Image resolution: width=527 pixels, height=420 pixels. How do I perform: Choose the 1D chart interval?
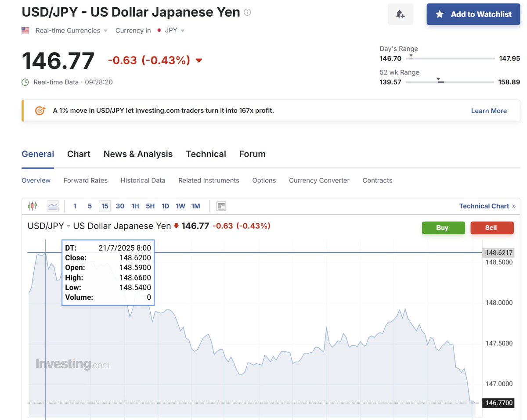pos(165,206)
